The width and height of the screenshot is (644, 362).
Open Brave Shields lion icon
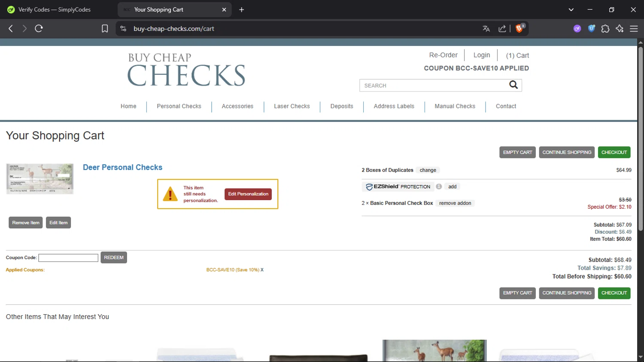tap(519, 28)
